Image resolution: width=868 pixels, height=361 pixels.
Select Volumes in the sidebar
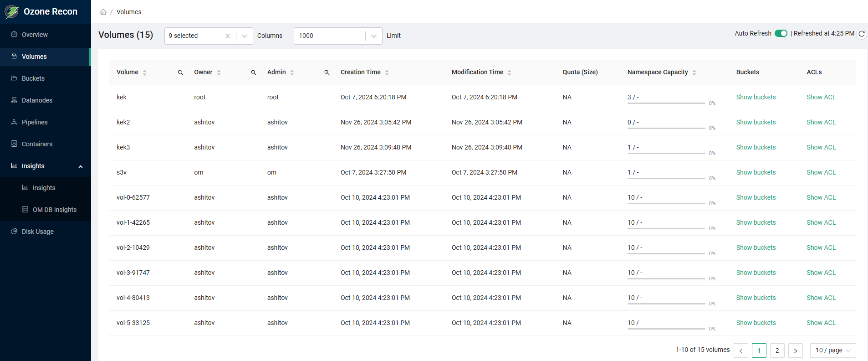point(46,57)
